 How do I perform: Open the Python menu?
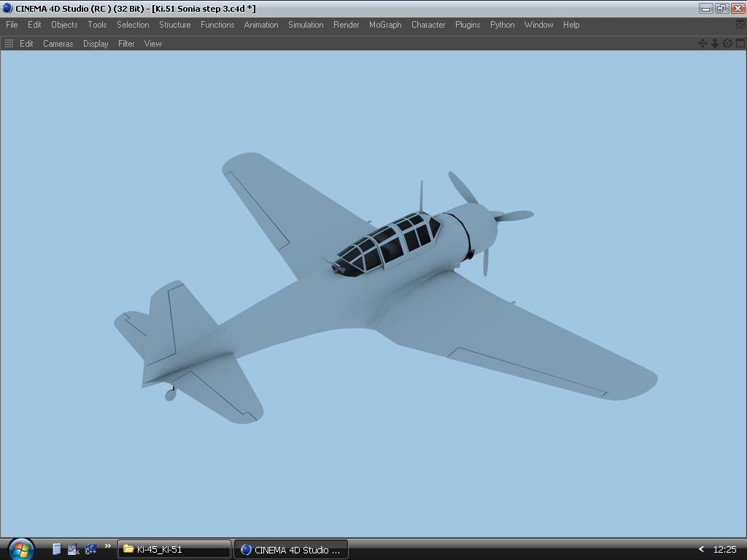(502, 25)
